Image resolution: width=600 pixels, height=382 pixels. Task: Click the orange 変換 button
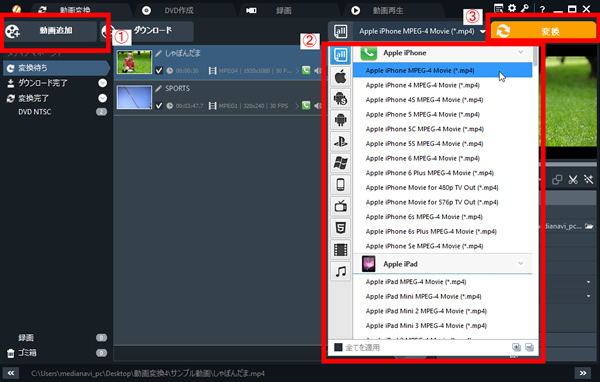click(543, 31)
